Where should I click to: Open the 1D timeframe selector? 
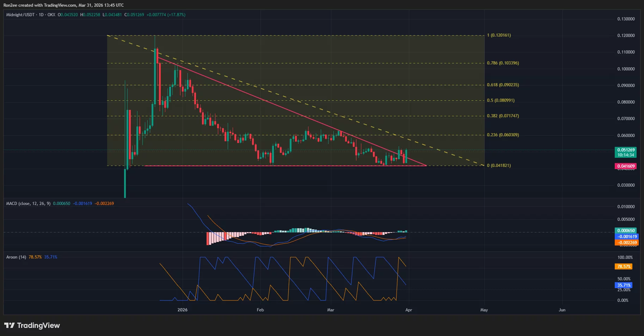pos(41,15)
